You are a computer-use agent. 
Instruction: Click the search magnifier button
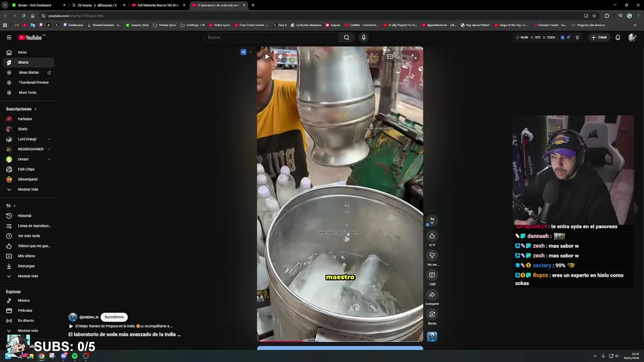[347, 37]
